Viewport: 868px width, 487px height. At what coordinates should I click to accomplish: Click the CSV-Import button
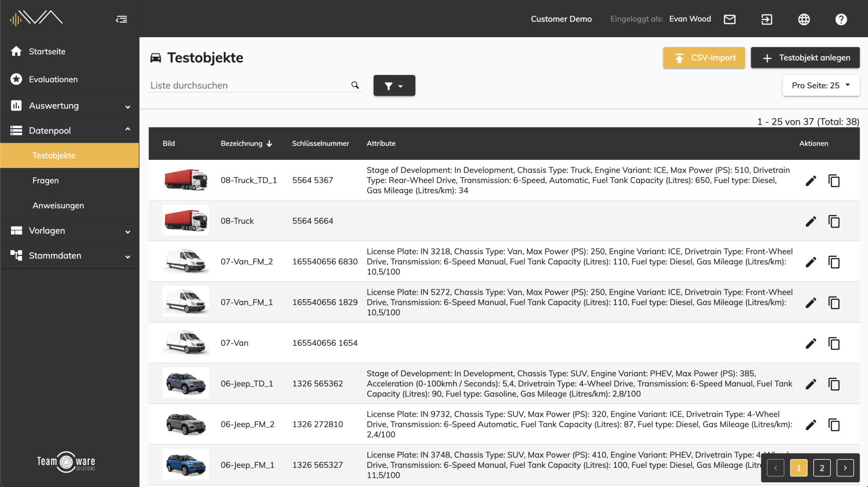tap(704, 58)
